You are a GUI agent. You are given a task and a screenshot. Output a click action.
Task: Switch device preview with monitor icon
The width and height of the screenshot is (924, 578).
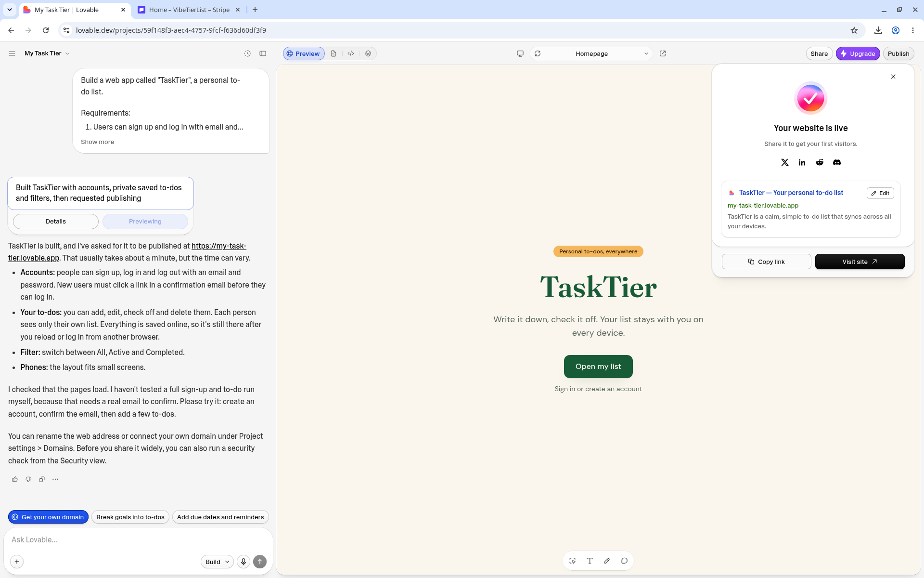tap(520, 53)
